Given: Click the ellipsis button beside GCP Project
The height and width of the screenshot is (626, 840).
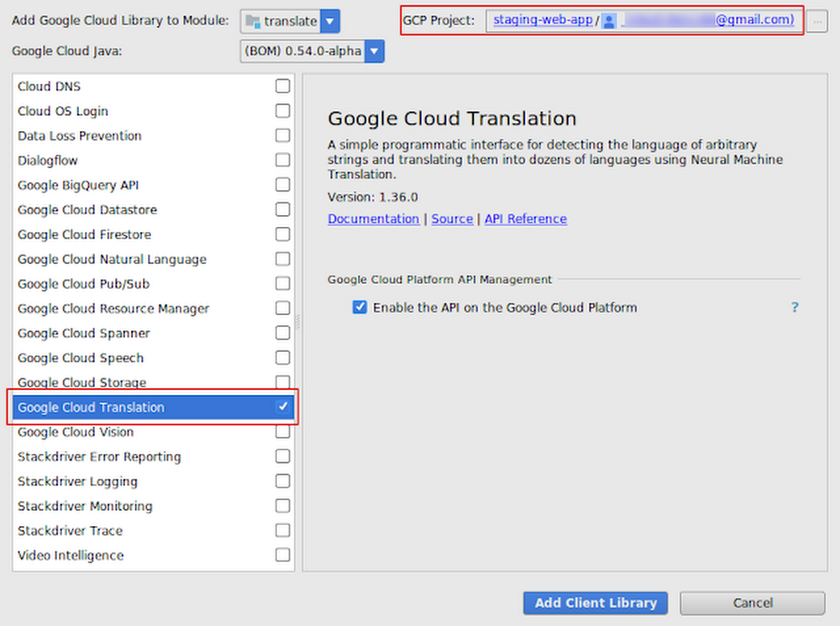Looking at the screenshot, I should click(819, 20).
